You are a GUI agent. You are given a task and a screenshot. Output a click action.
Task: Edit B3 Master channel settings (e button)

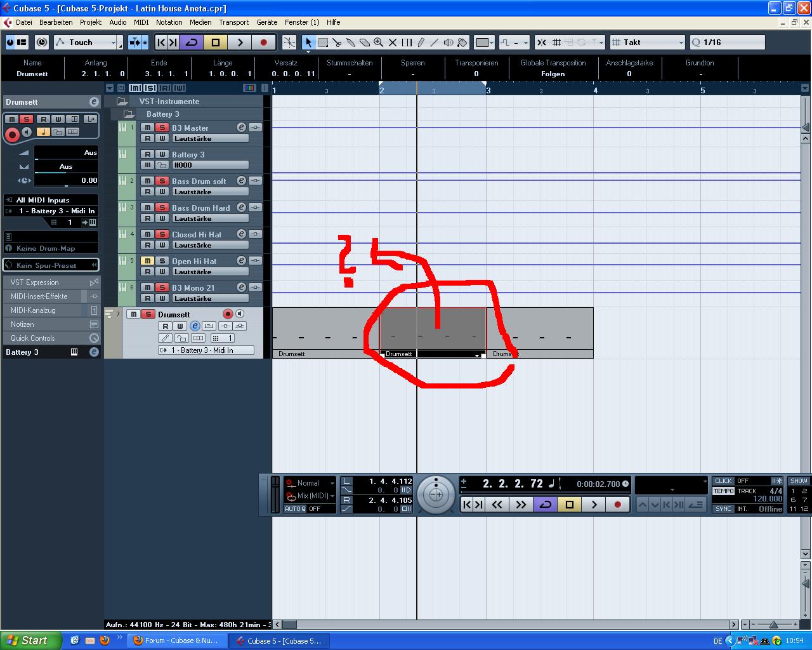241,128
